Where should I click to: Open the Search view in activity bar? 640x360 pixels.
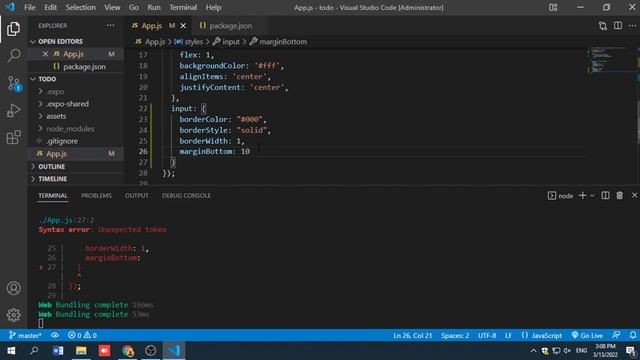point(13,56)
